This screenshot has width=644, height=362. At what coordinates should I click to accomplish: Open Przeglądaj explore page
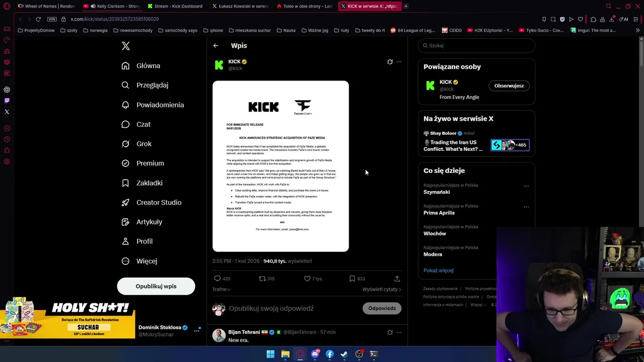[145, 85]
